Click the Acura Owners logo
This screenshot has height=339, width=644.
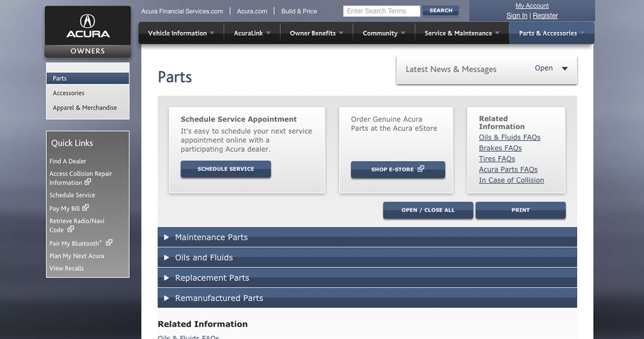pos(88,32)
